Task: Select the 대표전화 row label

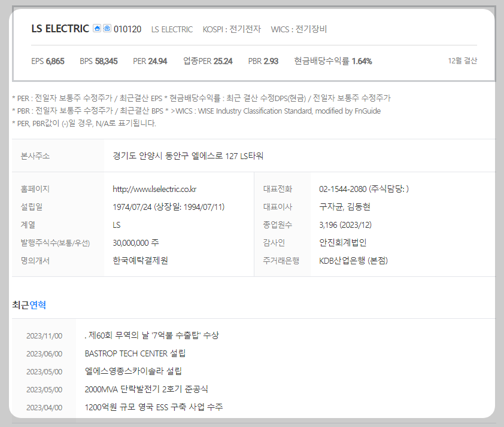Action: 278,189
